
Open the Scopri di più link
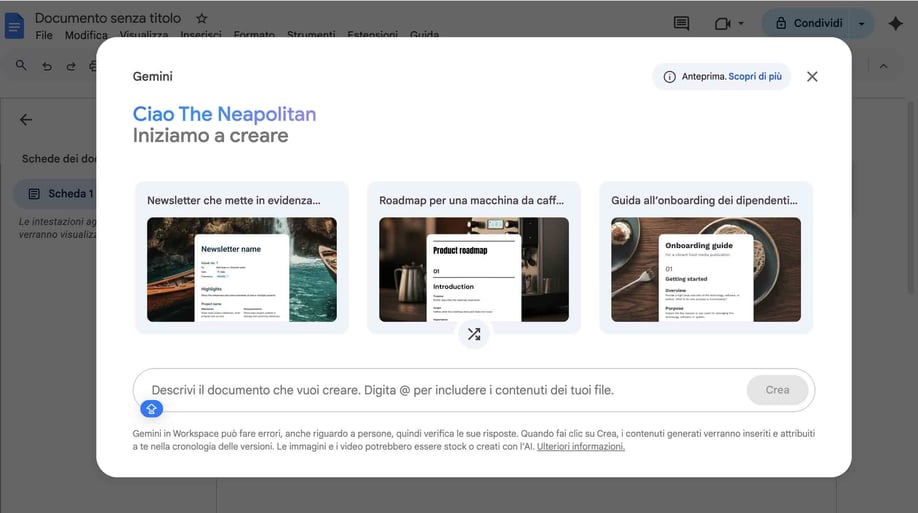(755, 77)
